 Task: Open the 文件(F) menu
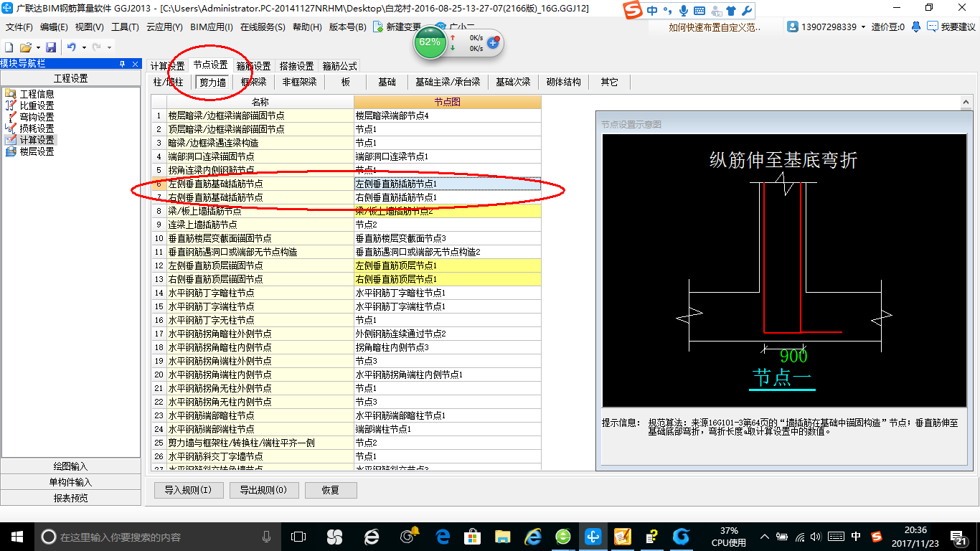[x=19, y=27]
